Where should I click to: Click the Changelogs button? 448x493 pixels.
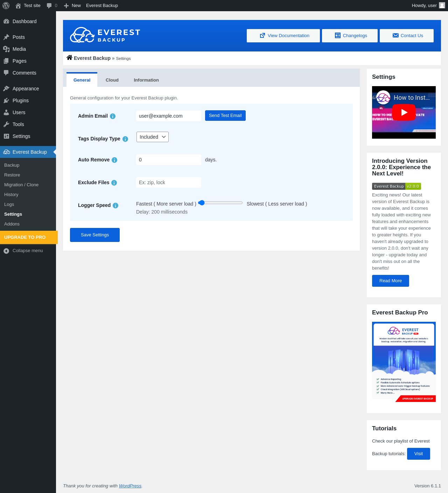point(350,36)
